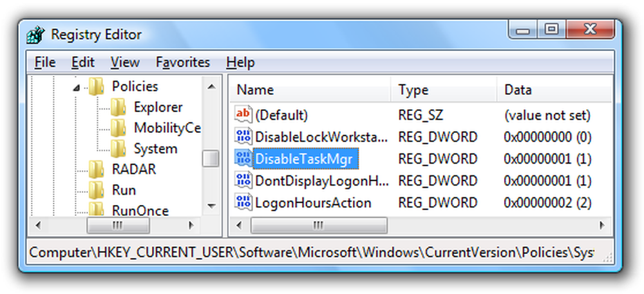The width and height of the screenshot is (644, 294).
Task: Click the MobilityCe folder icon
Action: click(118, 128)
